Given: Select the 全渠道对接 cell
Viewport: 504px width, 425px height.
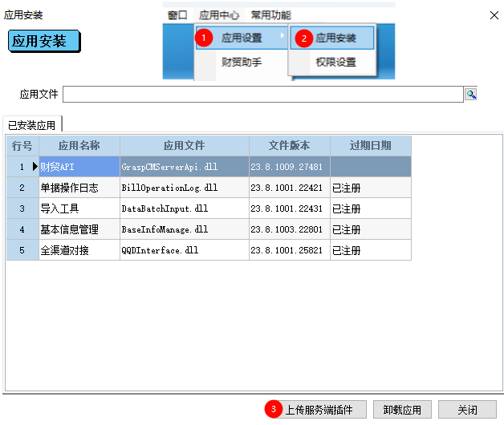Looking at the screenshot, I should (79, 250).
